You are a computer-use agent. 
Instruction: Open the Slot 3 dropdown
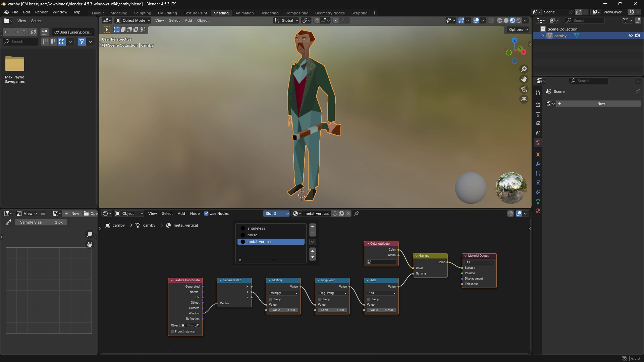[x=276, y=214]
